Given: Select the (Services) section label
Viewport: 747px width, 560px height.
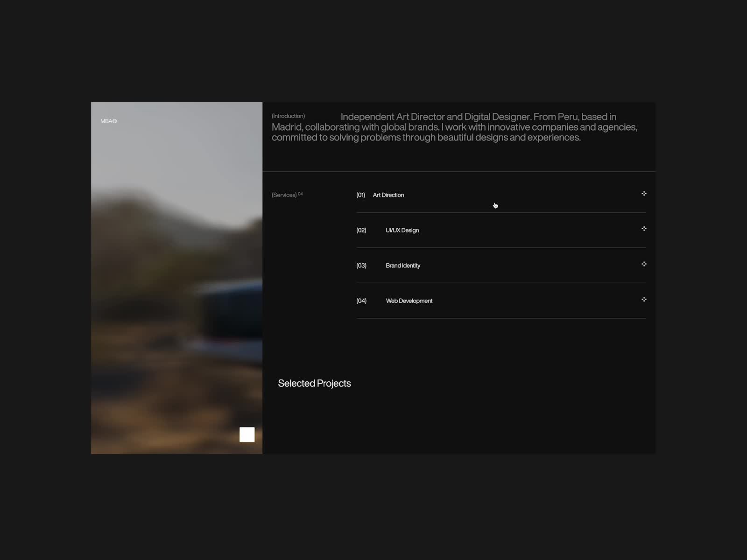Looking at the screenshot, I should pos(284,195).
